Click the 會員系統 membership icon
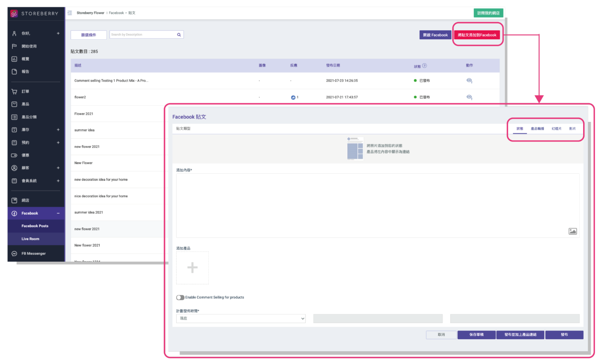 click(x=14, y=181)
